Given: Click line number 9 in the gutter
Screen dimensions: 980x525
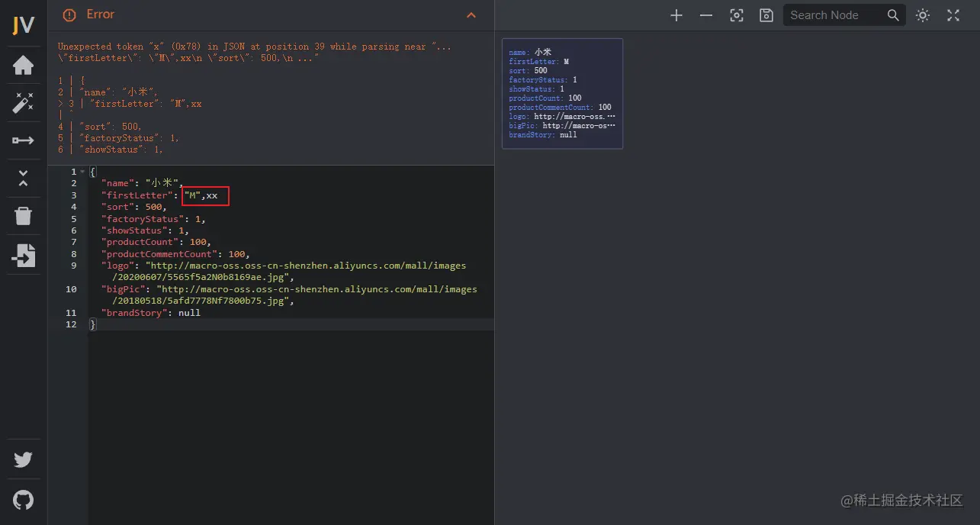Looking at the screenshot, I should point(73,266).
